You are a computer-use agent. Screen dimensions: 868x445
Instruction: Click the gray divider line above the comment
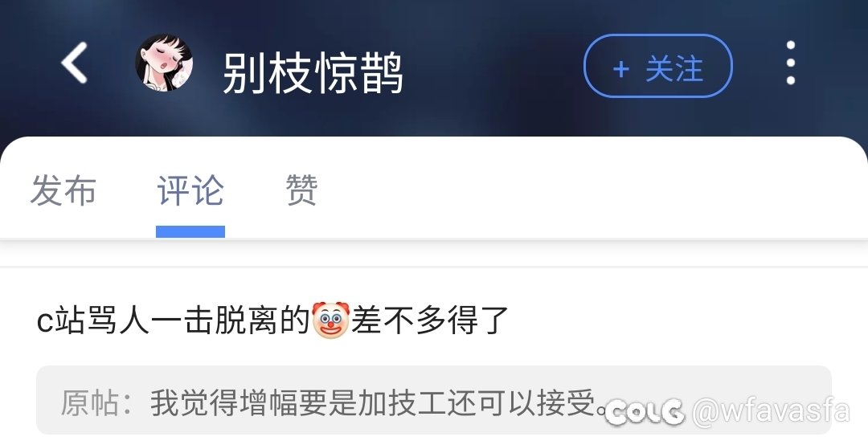click(434, 267)
